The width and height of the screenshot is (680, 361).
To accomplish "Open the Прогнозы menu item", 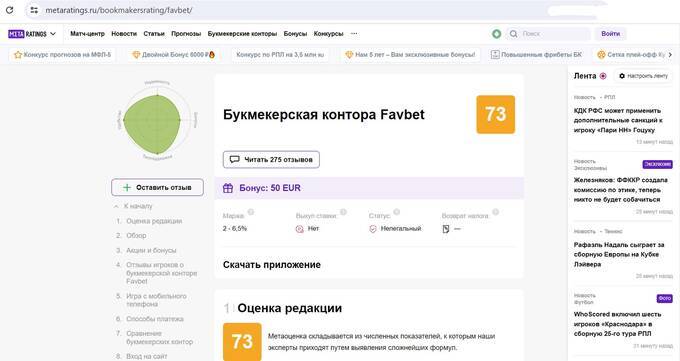I will click(x=186, y=33).
